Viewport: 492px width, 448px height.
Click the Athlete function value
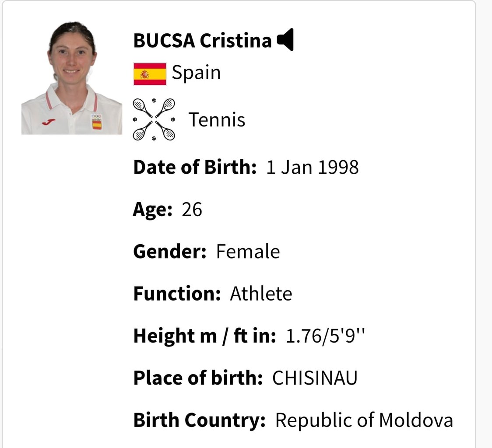coord(261,294)
